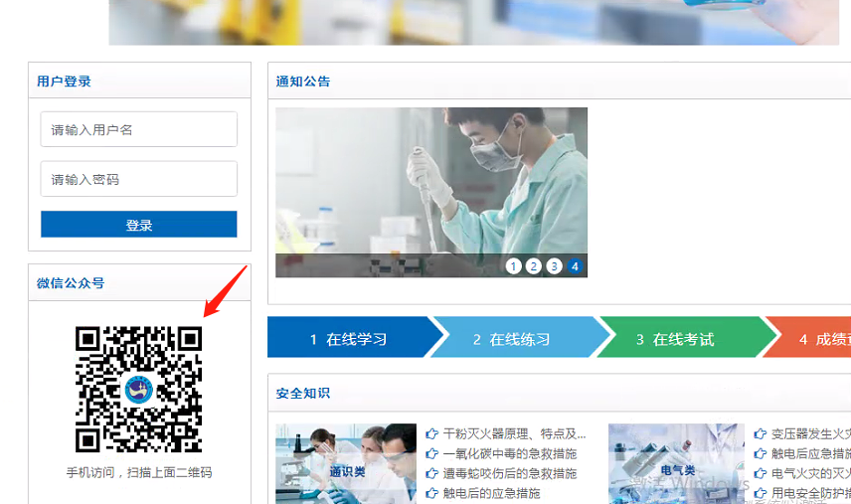Image resolution: width=851 pixels, height=504 pixels.
Task: Click the WeChat QR code image
Action: 138,389
